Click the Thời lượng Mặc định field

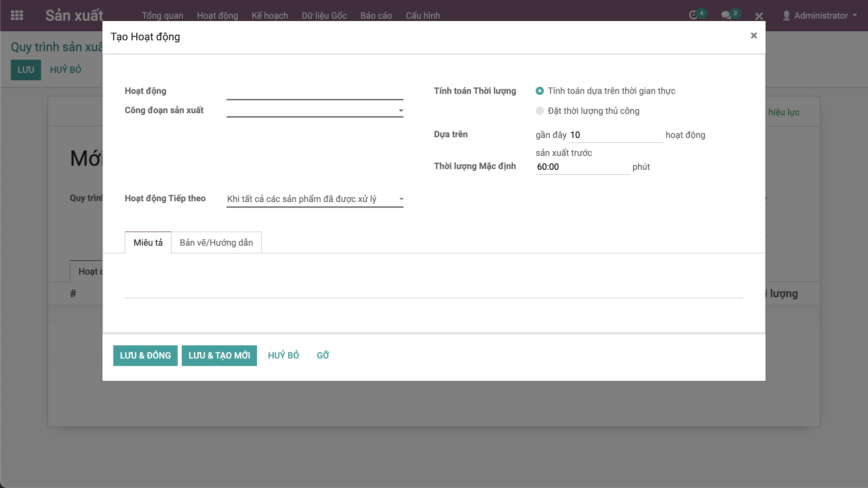[582, 167]
